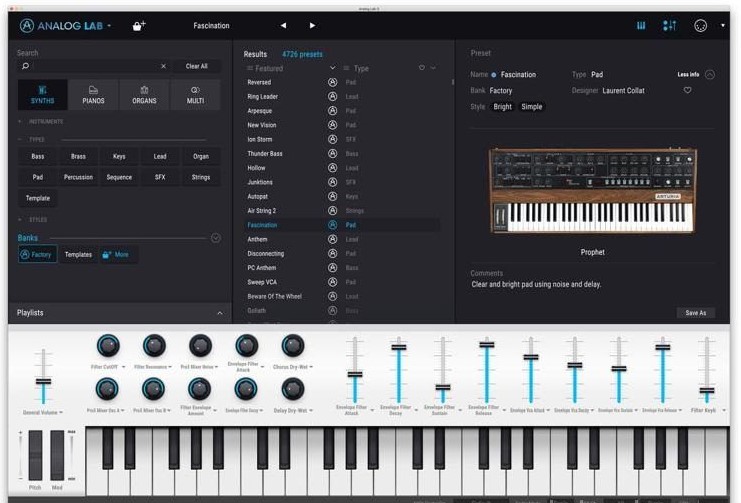
Task: Mark Fascination preset as favorite heart
Action: click(687, 90)
